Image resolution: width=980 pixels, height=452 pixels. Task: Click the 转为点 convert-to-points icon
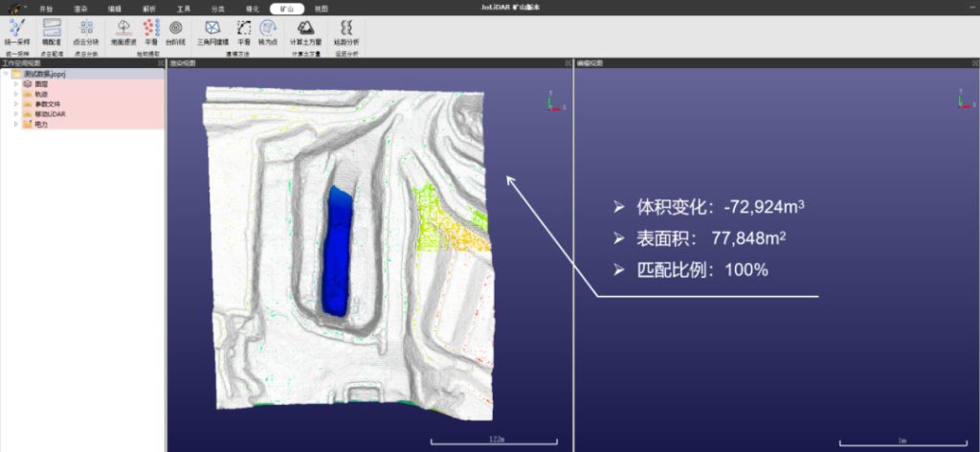point(270,29)
